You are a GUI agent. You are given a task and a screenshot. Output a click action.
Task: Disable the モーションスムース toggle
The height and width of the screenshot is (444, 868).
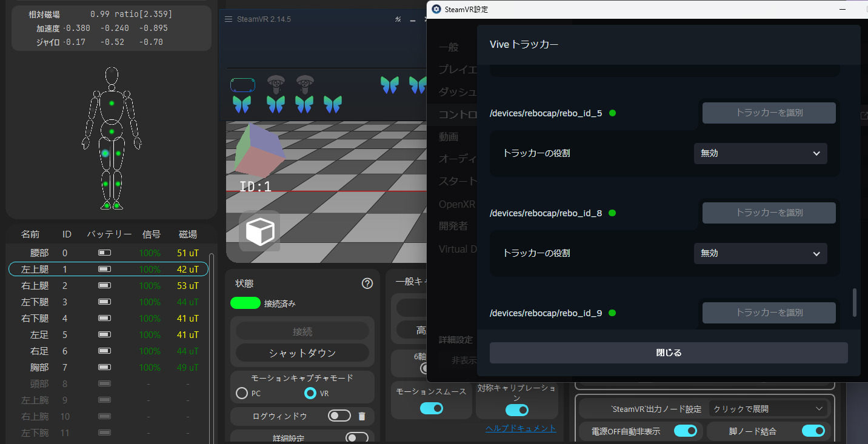point(431,408)
